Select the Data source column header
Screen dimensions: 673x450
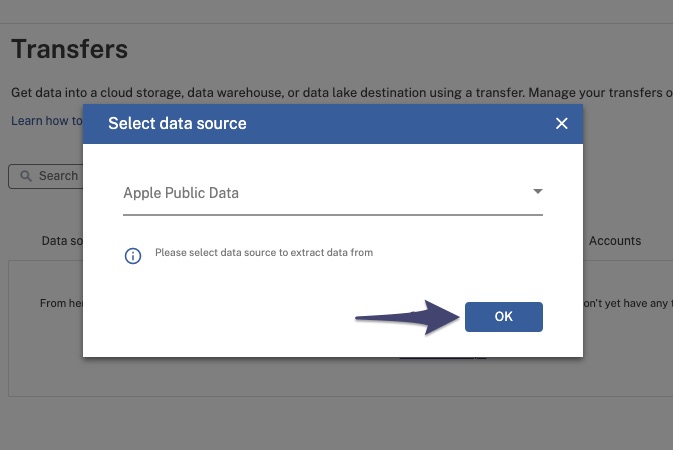(62, 241)
